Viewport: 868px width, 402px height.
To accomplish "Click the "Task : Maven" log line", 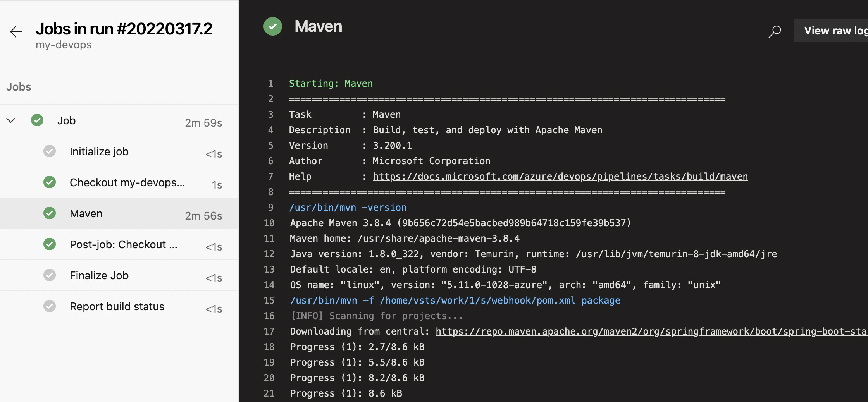I will coord(345,115).
